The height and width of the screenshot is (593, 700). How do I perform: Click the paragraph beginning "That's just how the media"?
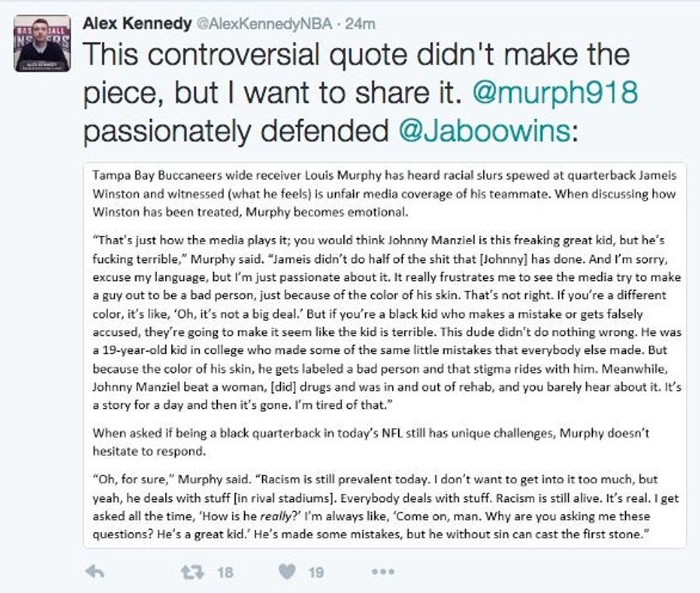coord(387,322)
